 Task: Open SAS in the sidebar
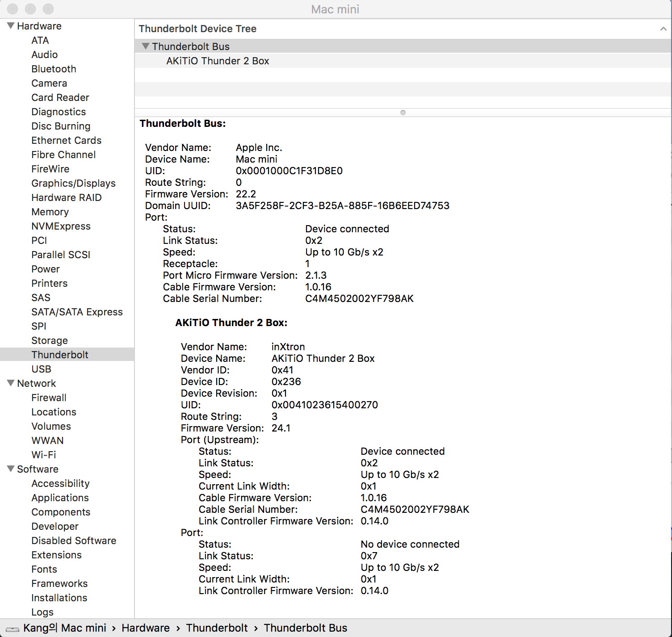point(41,298)
